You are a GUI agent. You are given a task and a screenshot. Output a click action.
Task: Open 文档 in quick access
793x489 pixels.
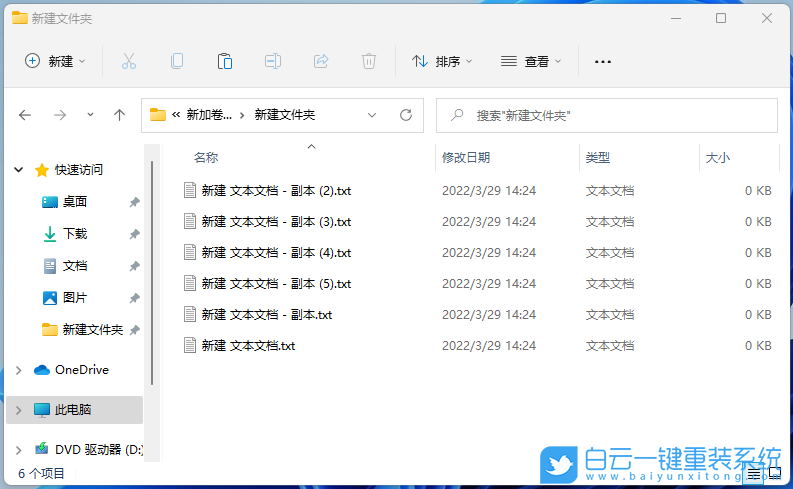pyautogui.click(x=75, y=266)
